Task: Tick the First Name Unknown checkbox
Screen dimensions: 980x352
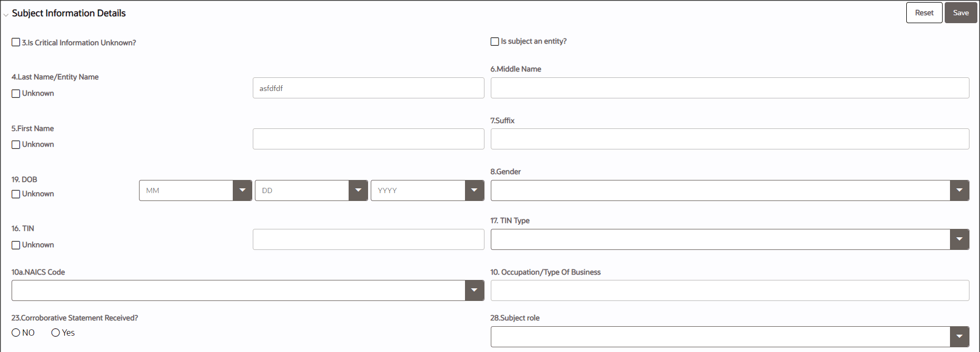Action: [x=16, y=144]
